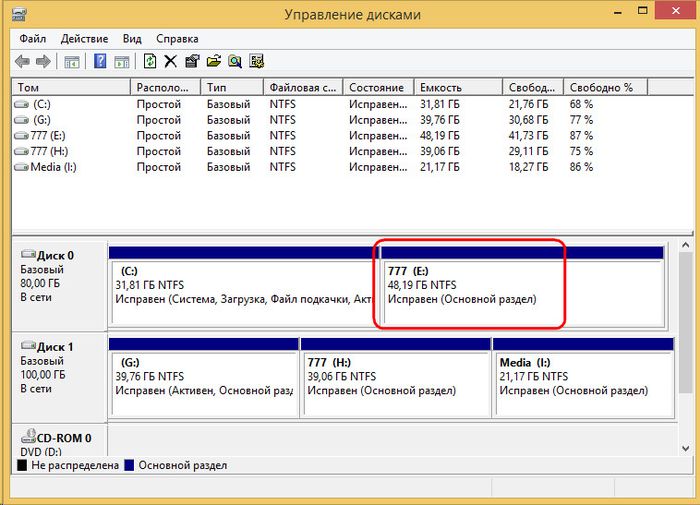Click the magnifier search icon in the toolbar
700x505 pixels.
pos(234,61)
